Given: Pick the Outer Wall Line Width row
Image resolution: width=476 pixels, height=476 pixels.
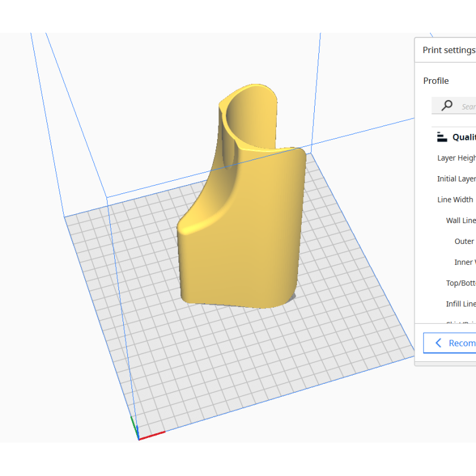Looking at the screenshot, I should coord(464,241).
